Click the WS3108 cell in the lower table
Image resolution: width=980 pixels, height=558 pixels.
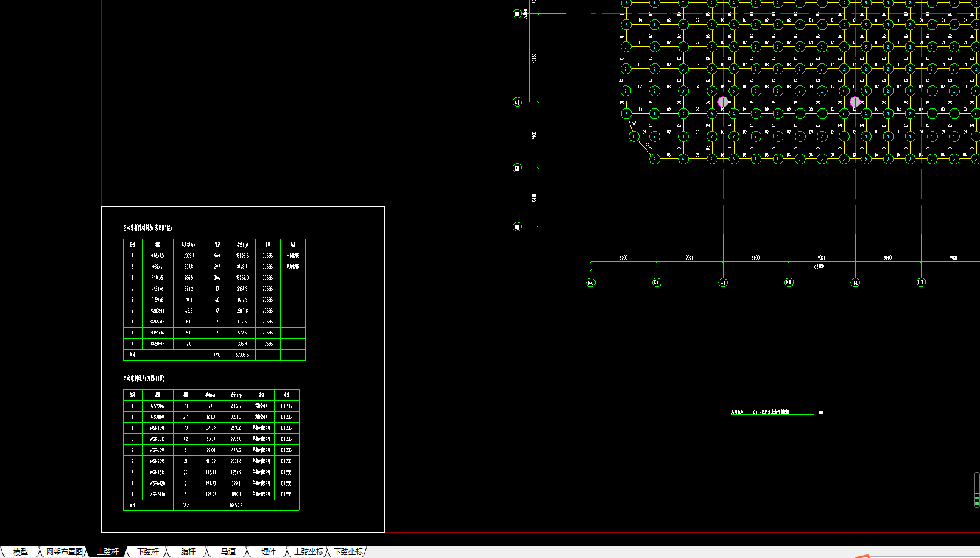point(158,417)
